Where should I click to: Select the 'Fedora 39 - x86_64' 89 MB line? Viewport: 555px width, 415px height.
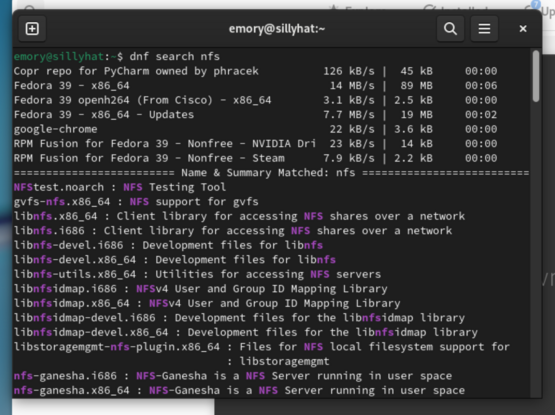click(x=255, y=86)
